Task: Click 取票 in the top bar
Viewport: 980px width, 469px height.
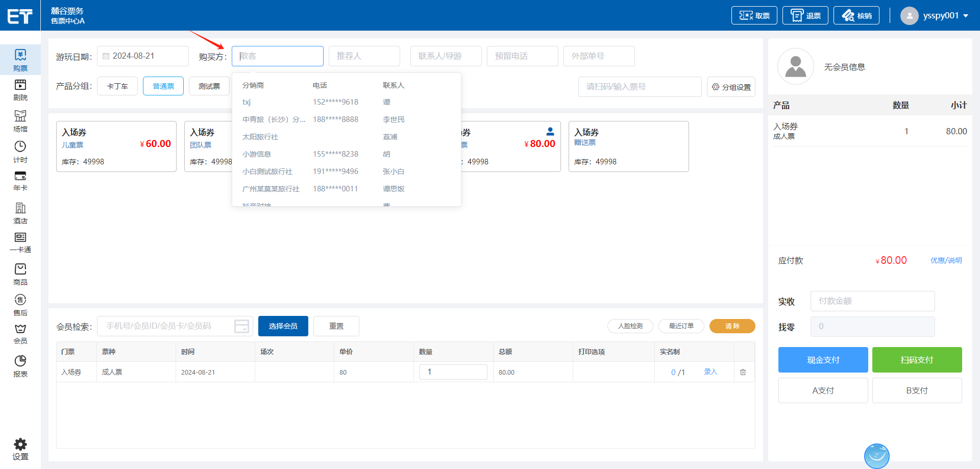Action: [x=754, y=16]
